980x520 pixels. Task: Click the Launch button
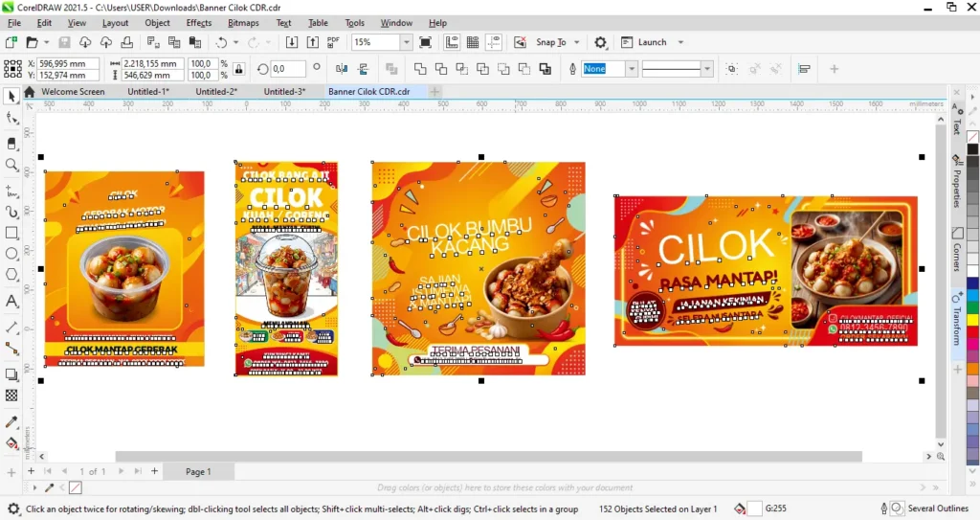(644, 42)
